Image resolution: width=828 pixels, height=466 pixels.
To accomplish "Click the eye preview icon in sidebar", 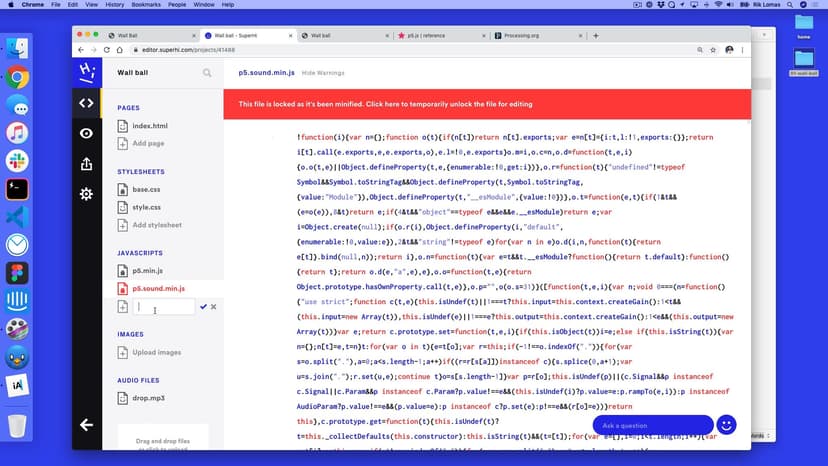I will coord(86,133).
